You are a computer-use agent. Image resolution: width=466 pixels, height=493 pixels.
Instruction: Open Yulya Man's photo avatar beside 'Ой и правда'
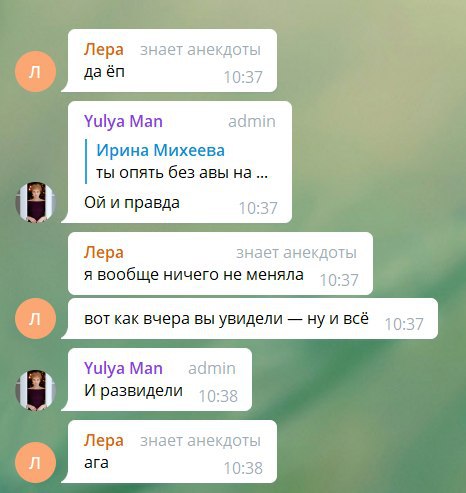(x=35, y=202)
